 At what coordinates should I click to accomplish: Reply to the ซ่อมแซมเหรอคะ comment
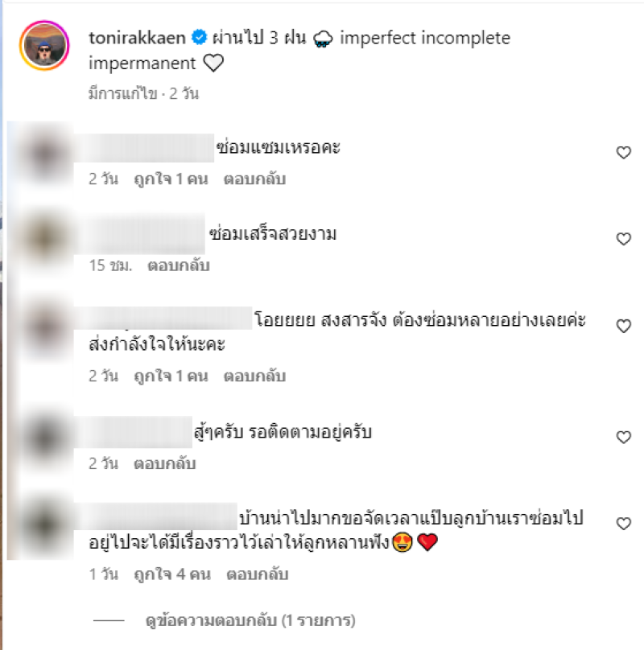(x=254, y=179)
